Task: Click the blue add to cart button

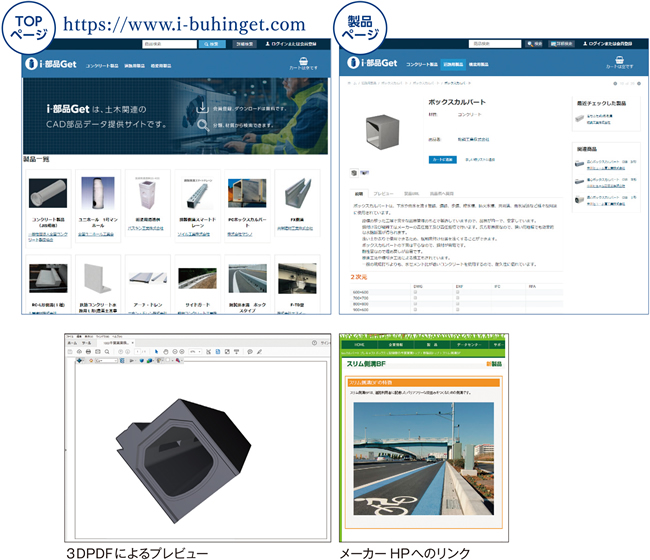Action: pos(442,160)
